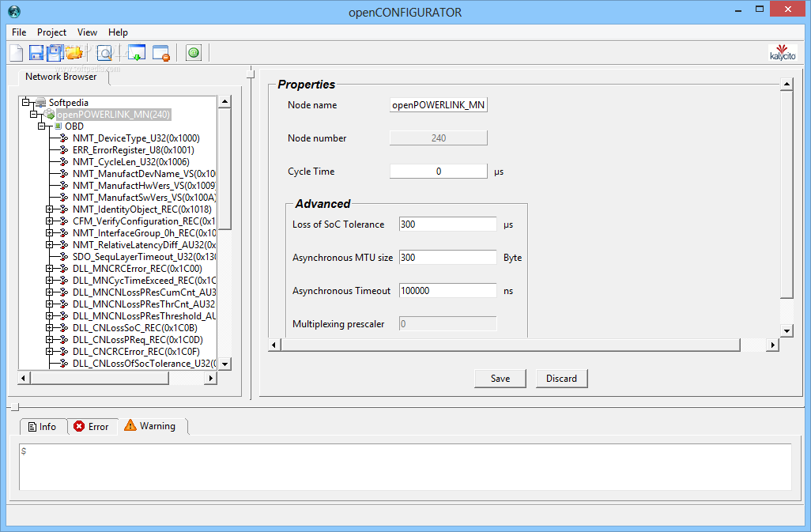Image resolution: width=811 pixels, height=532 pixels.
Task: Expand NMT_InterfaceGroup_0h_REC node
Action: tap(50, 233)
